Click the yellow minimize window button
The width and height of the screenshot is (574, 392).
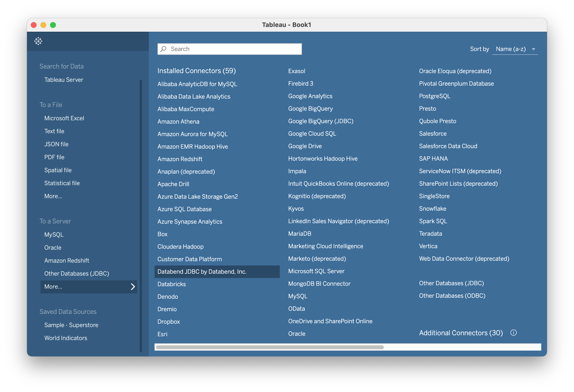pyautogui.click(x=43, y=25)
